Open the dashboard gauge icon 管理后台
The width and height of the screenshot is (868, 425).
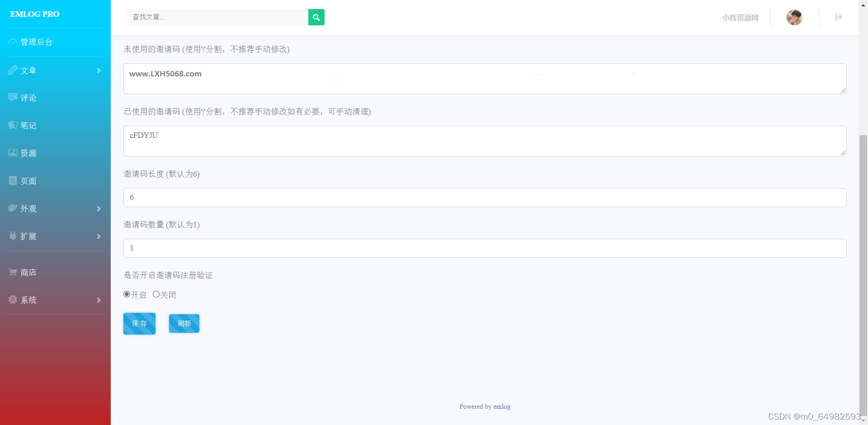click(13, 42)
